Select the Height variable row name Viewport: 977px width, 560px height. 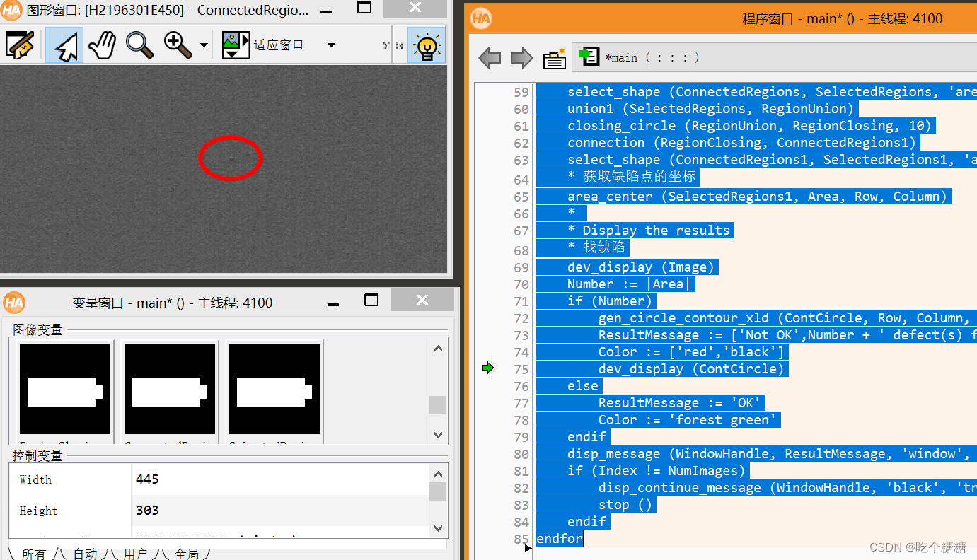click(x=38, y=511)
